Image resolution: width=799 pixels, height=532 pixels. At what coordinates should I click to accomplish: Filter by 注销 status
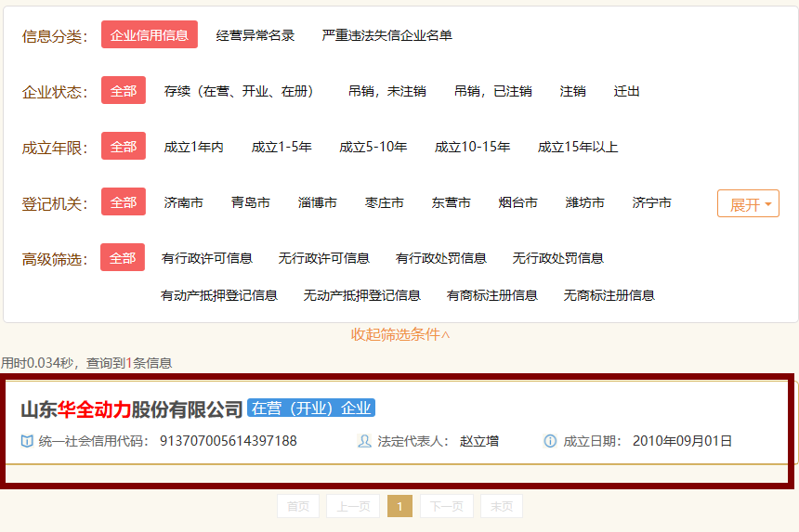point(572,91)
